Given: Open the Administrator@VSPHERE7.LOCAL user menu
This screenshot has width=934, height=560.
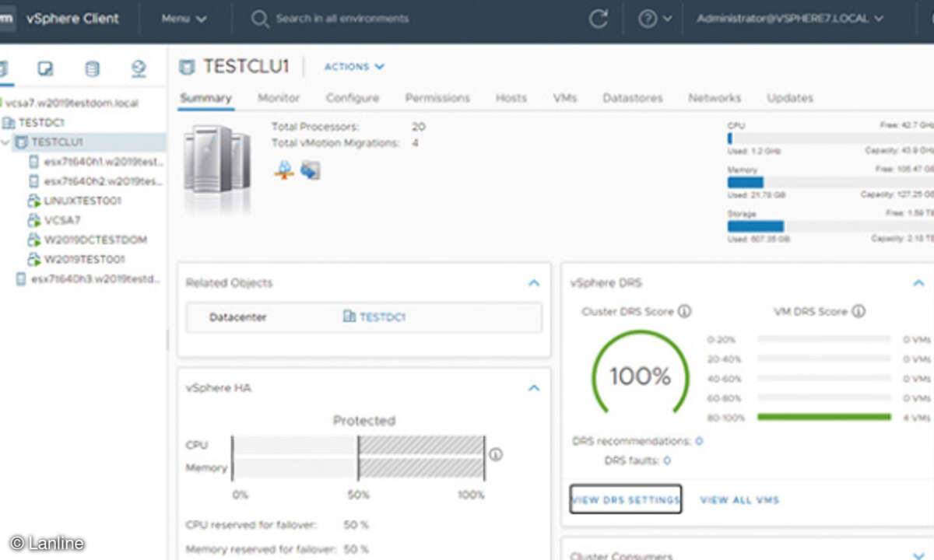Looking at the screenshot, I should 790,19.
